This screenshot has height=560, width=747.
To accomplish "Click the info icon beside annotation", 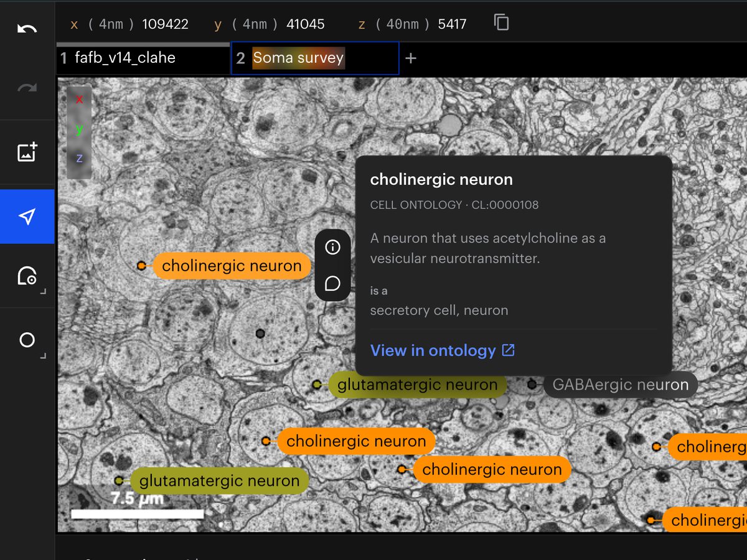I will (333, 248).
